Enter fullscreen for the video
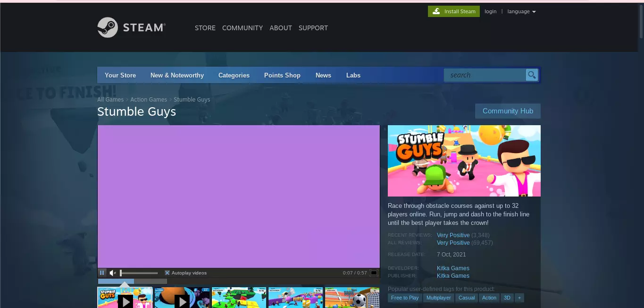This screenshot has height=308, width=644. point(374,273)
